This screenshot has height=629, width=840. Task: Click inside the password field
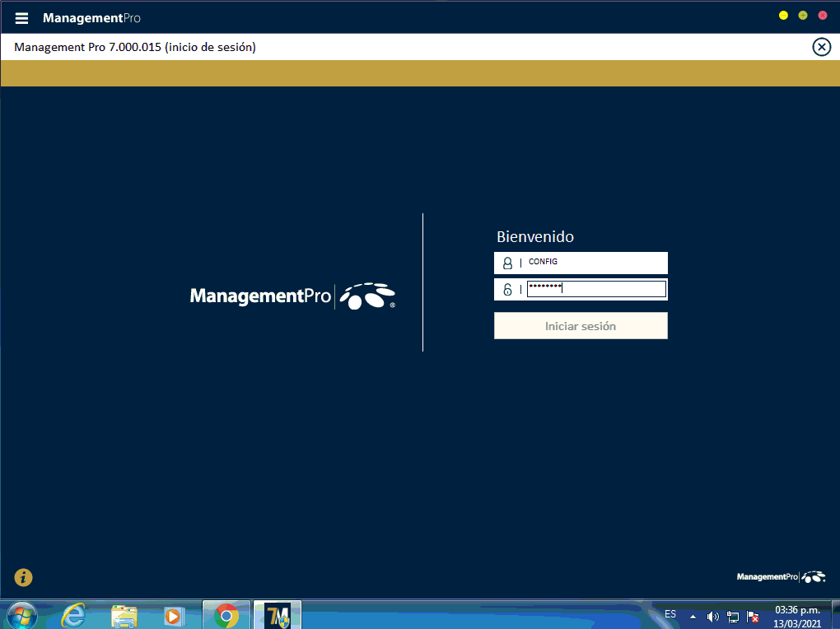[x=595, y=289]
